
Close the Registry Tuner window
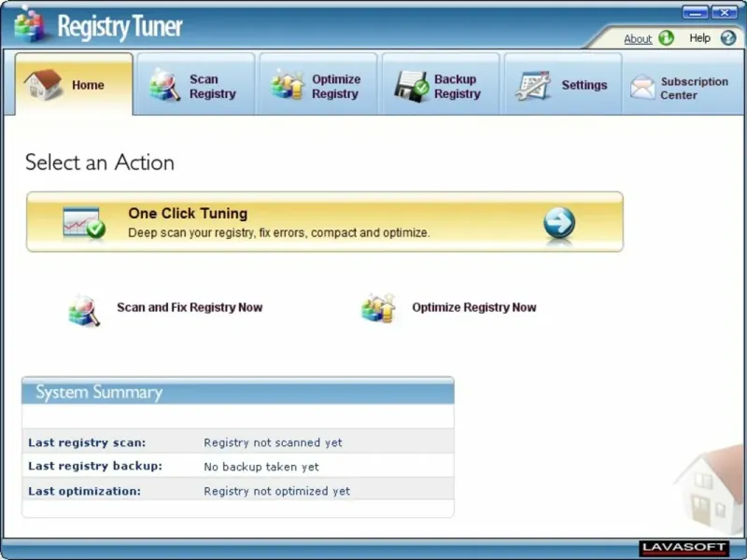coord(725,12)
